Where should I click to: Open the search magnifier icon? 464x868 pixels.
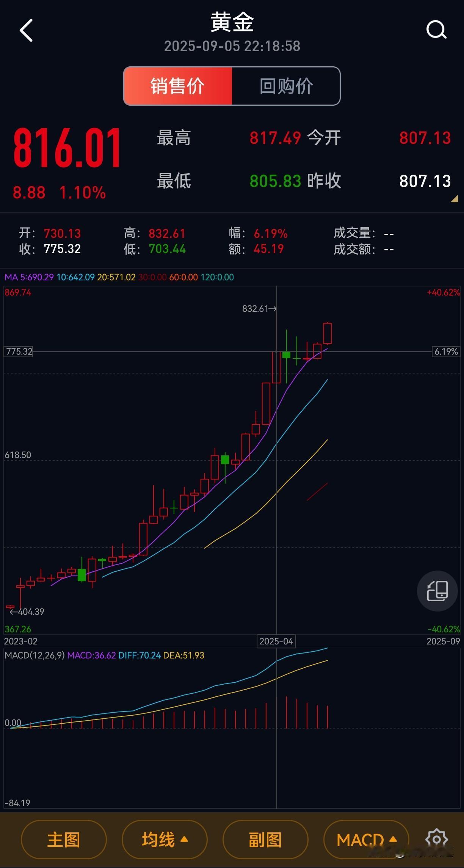pyautogui.click(x=436, y=30)
